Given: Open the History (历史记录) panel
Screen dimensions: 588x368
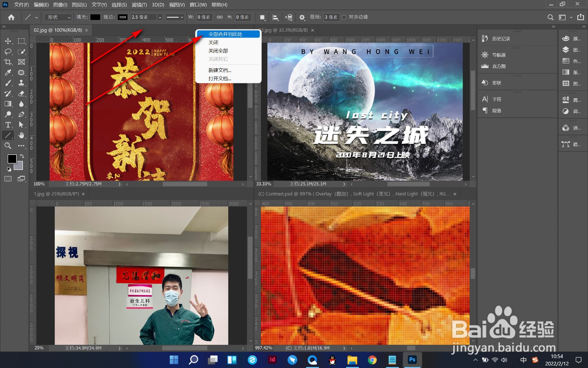Looking at the screenshot, I should point(496,39).
